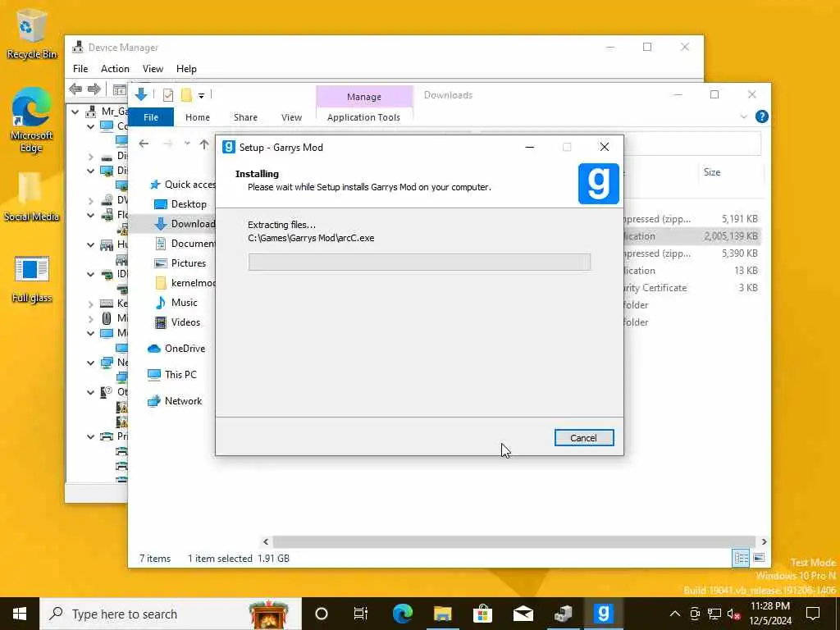Switch to the Share ribbon tab
Image resolution: width=840 pixels, height=630 pixels.
click(245, 116)
